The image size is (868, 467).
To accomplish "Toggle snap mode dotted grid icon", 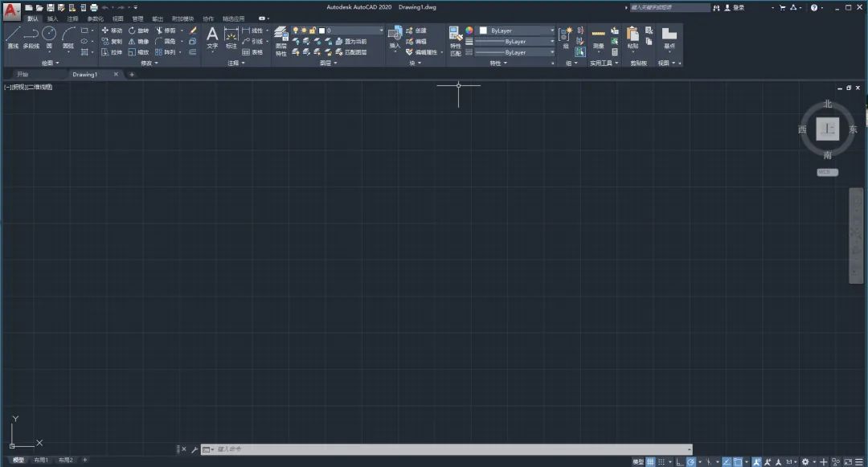I will pyautogui.click(x=661, y=461).
